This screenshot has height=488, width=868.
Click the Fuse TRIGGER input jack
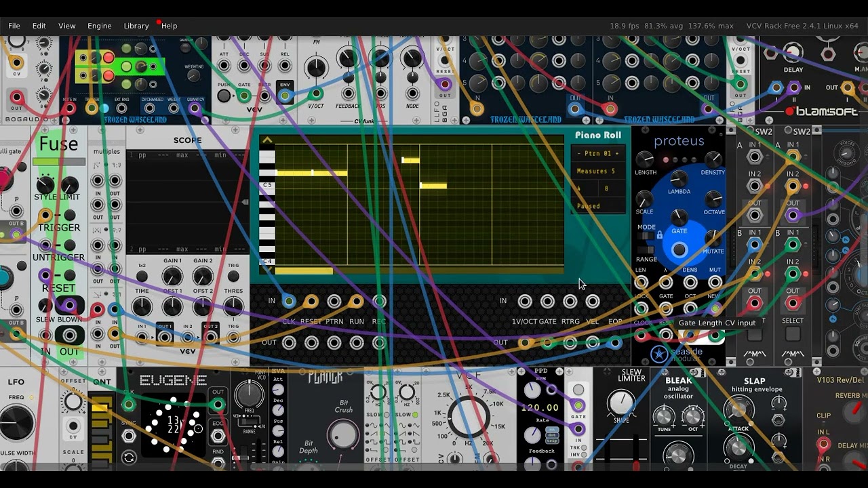(45, 216)
